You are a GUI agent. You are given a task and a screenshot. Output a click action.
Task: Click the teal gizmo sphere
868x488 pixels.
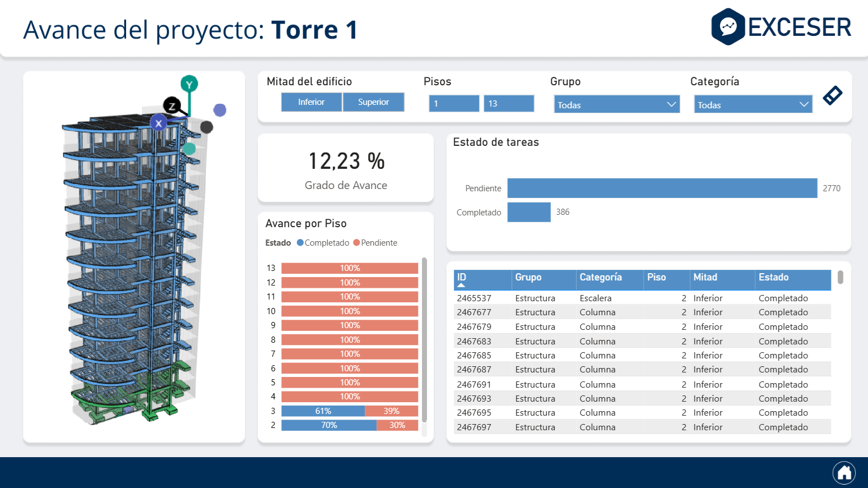pyautogui.click(x=189, y=149)
